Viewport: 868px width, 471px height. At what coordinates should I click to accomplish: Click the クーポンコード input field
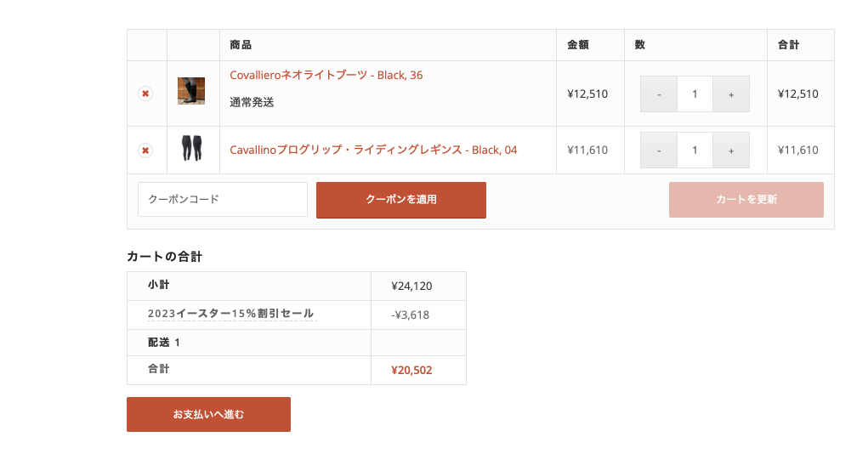(222, 199)
